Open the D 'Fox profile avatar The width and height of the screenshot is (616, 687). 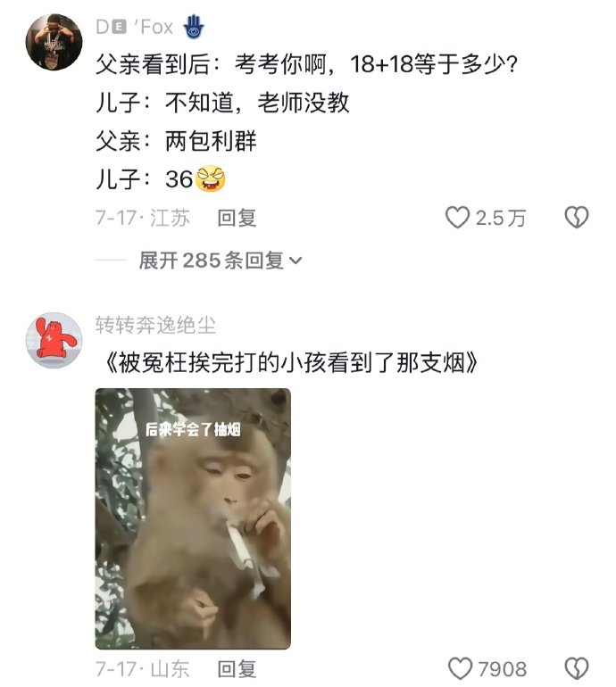tap(54, 42)
